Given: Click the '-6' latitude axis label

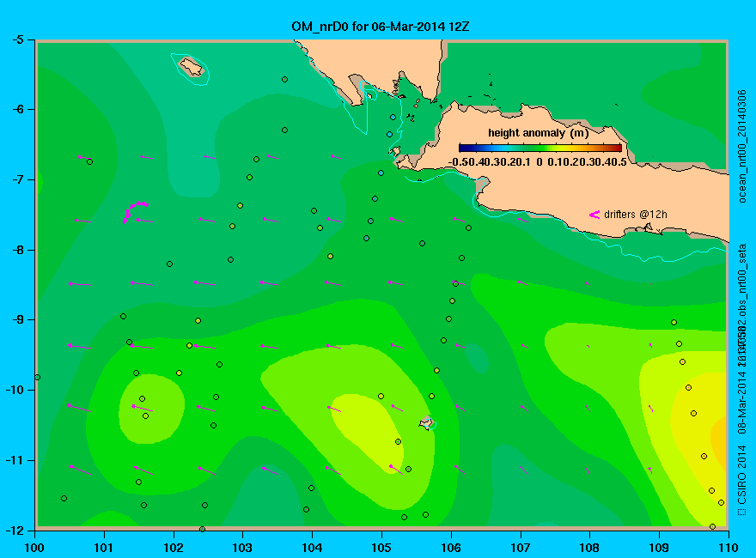Looking at the screenshot, I should pos(17,109).
